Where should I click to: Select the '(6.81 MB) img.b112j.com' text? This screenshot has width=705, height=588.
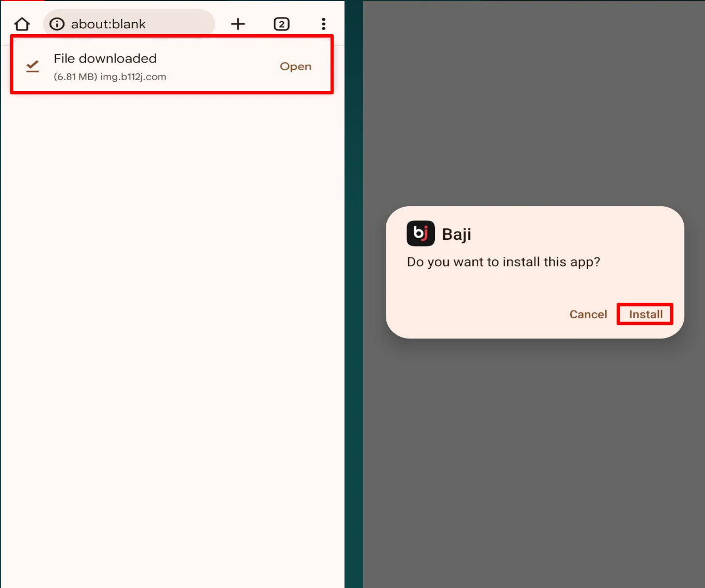point(110,76)
